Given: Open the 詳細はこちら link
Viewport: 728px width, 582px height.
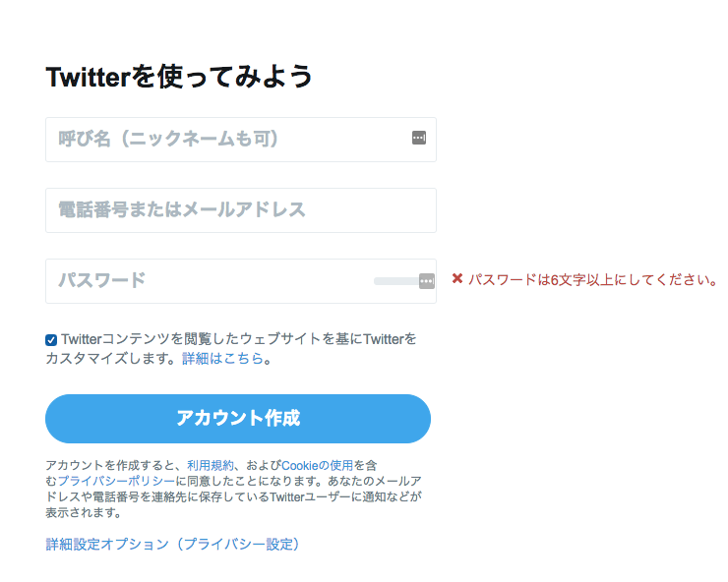Looking at the screenshot, I should coord(222,359).
